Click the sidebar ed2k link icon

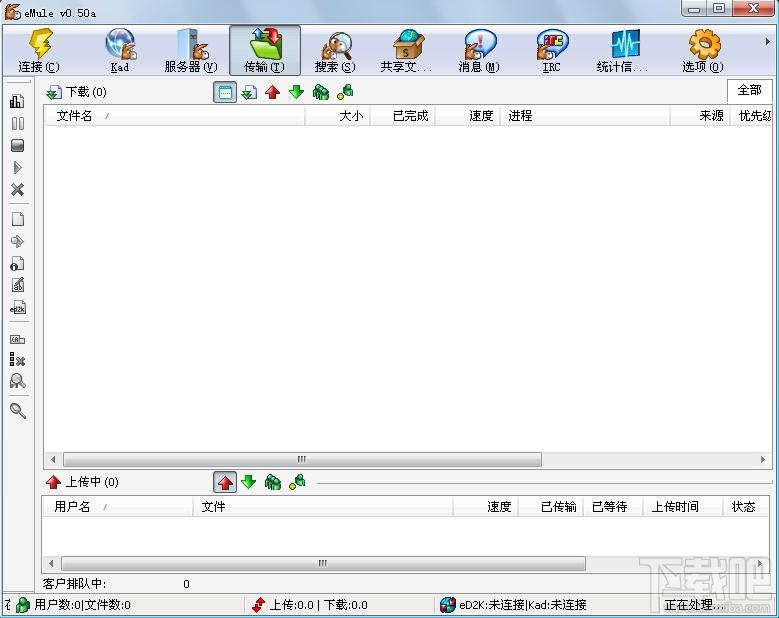click(x=17, y=308)
